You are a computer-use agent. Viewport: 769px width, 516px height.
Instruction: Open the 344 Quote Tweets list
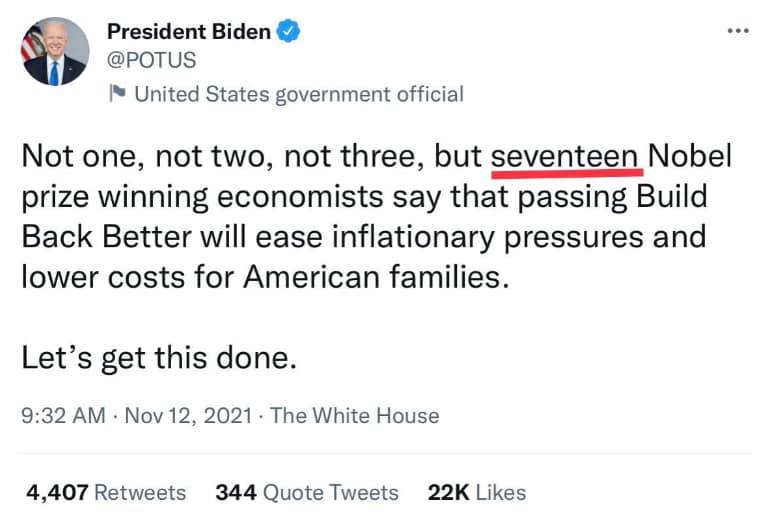tap(306, 493)
